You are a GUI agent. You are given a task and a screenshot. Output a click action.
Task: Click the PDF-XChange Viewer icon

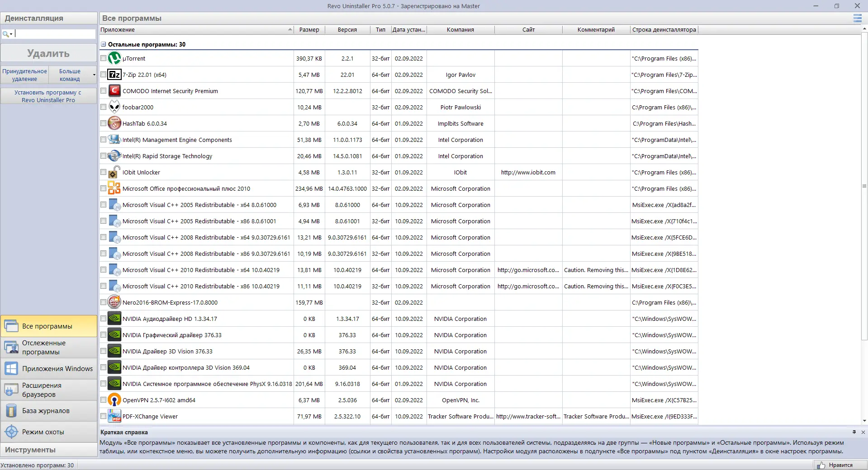(114, 416)
